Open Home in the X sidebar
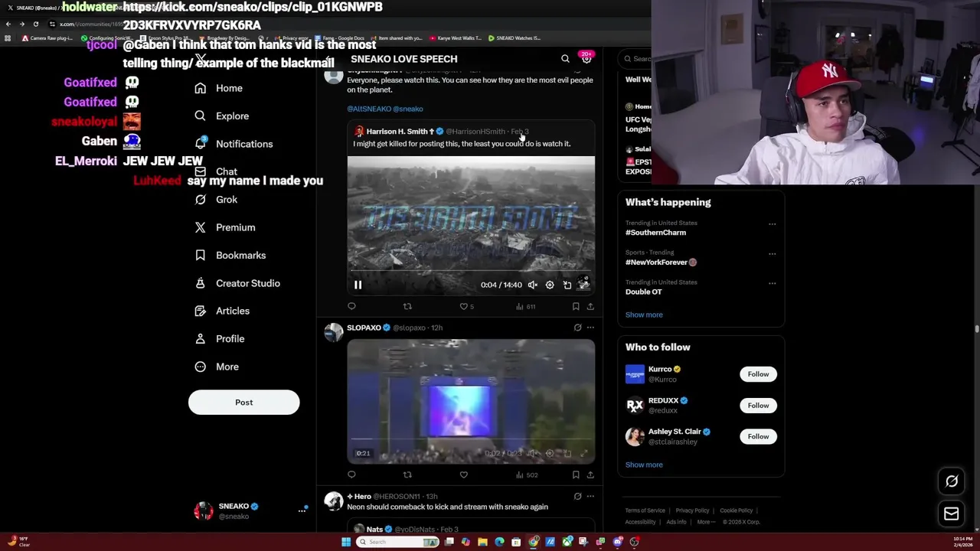Viewport: 980px width, 551px height. pos(219,88)
